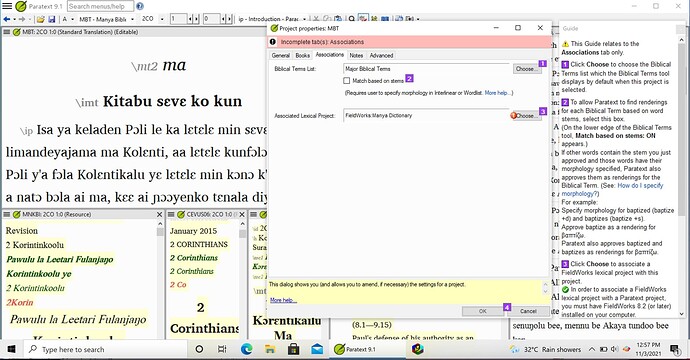Image resolution: width=690 pixels, height=360 pixels.
Task: Open More help link in yellow panel
Action: (x=283, y=300)
